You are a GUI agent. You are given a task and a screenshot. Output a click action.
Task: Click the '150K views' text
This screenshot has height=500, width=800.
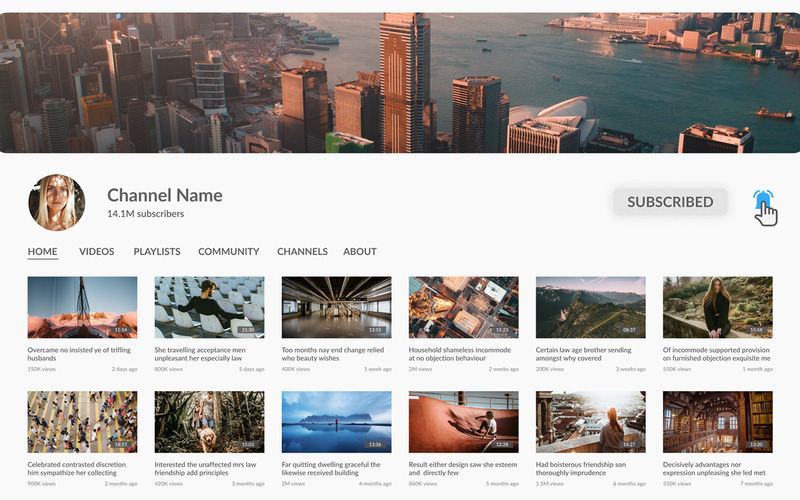tap(42, 369)
